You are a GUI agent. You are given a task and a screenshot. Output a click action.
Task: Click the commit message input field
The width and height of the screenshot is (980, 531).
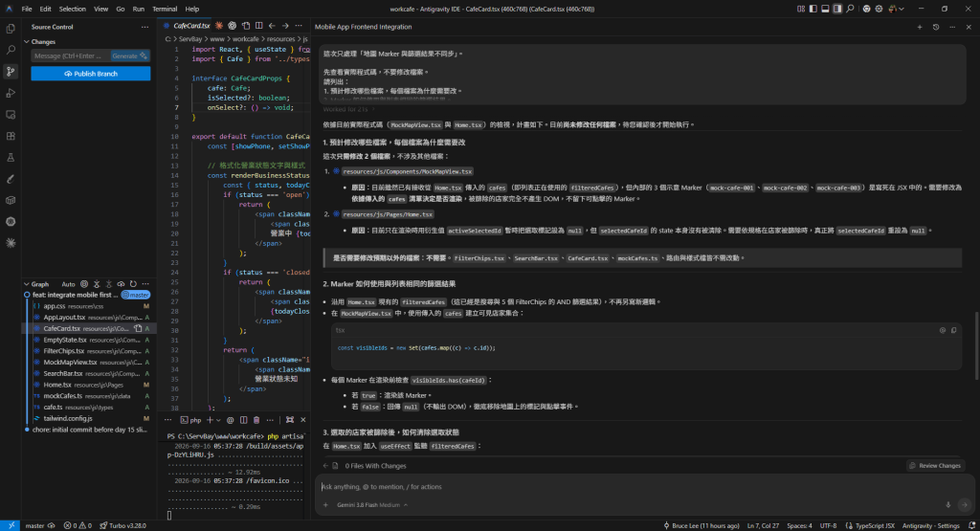[71, 56]
